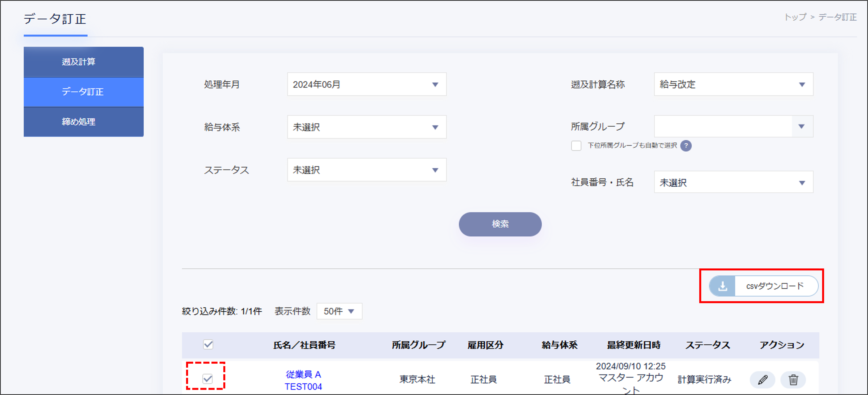Open the 所属グループ dropdown
The width and height of the screenshot is (868, 395).
pos(733,126)
